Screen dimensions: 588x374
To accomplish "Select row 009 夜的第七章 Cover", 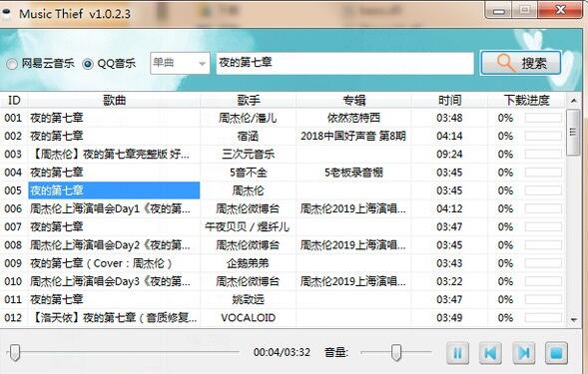I will point(283,263).
